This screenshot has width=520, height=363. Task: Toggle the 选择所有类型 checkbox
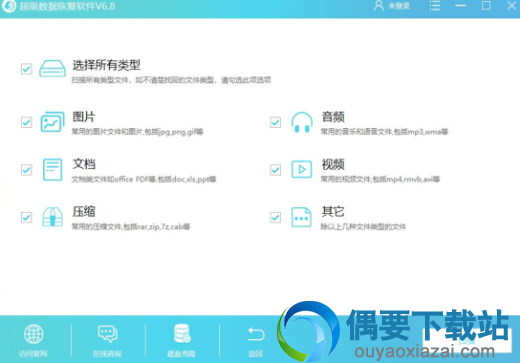26,69
